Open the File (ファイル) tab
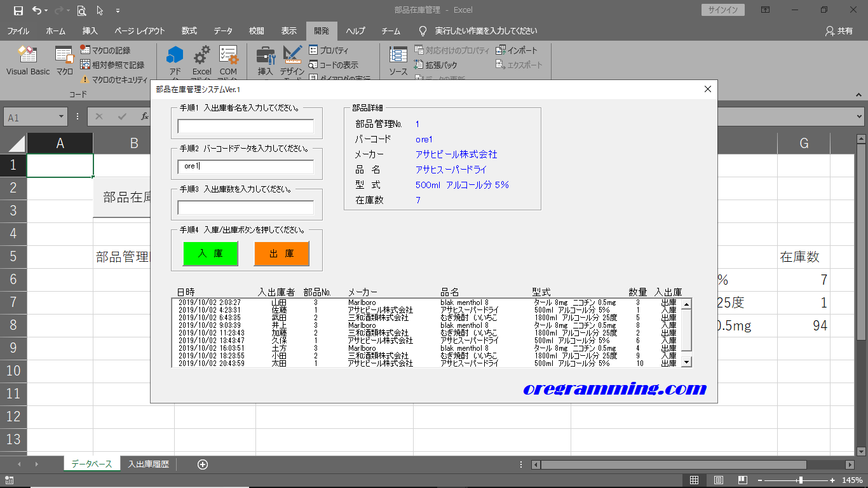The width and height of the screenshot is (868, 488). point(18,30)
